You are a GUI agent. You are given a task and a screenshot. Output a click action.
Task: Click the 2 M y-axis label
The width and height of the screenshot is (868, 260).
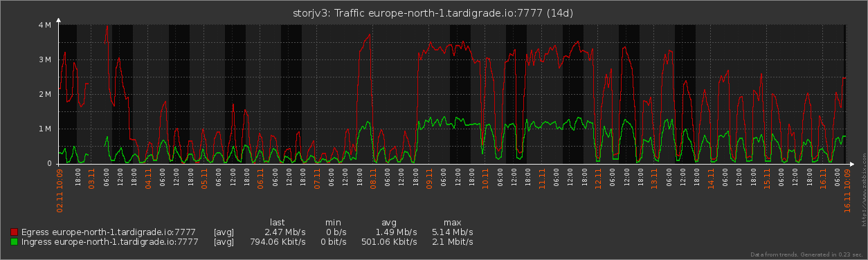coord(45,95)
